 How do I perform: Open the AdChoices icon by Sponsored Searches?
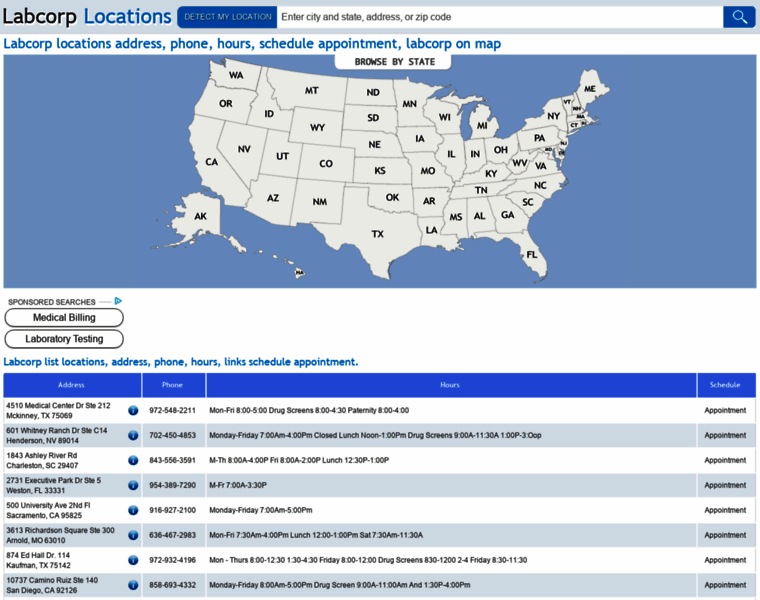118,301
